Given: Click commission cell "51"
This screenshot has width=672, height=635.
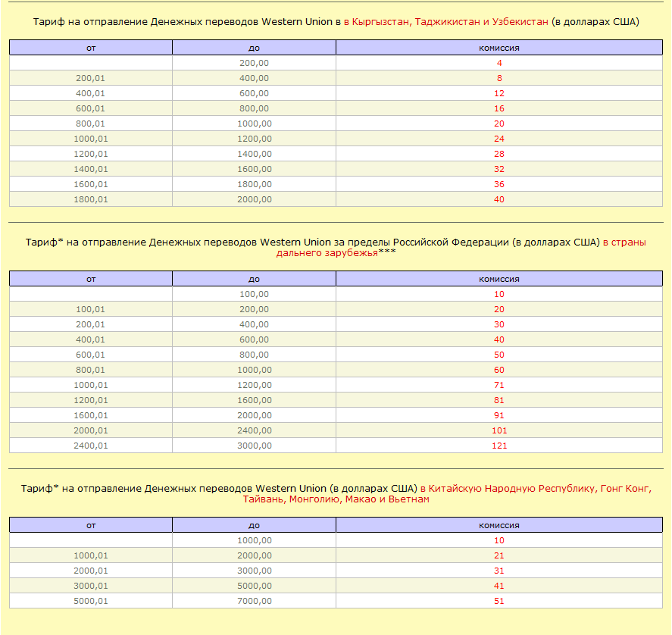Looking at the screenshot, I should (x=499, y=601).
